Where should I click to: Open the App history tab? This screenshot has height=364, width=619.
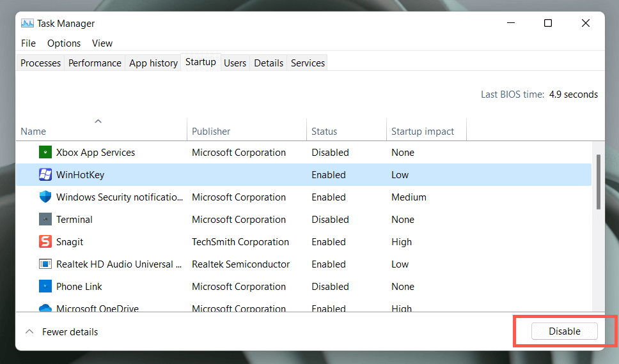[x=153, y=63]
